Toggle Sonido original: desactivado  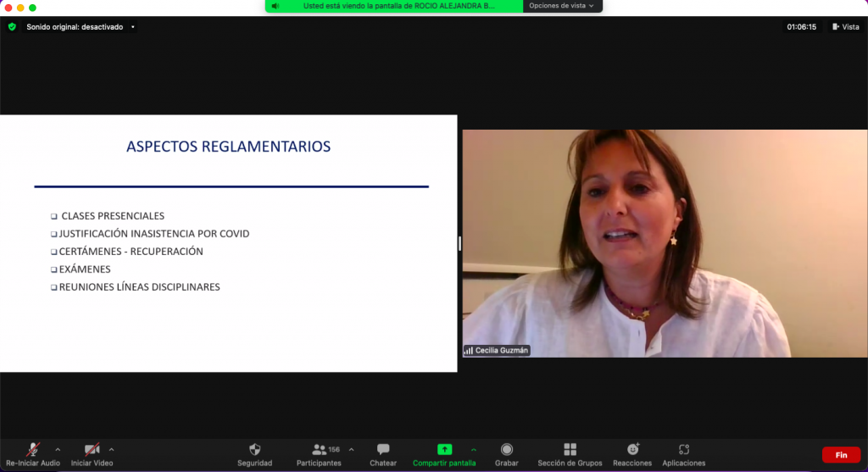pos(75,27)
